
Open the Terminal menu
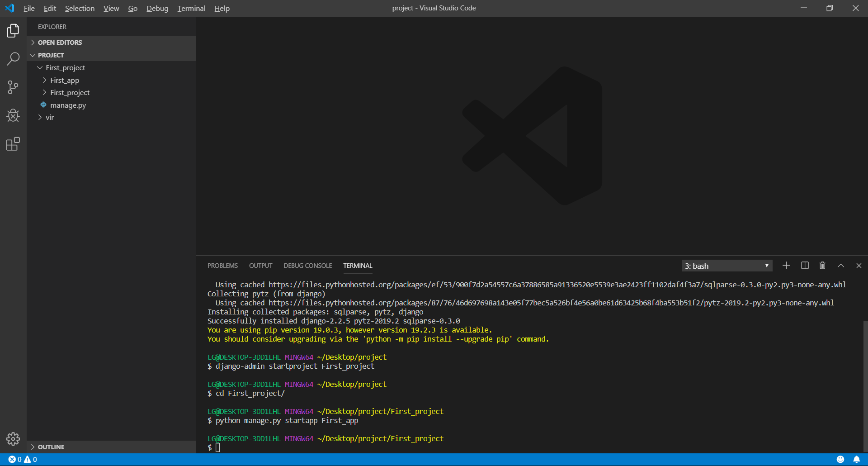click(191, 8)
